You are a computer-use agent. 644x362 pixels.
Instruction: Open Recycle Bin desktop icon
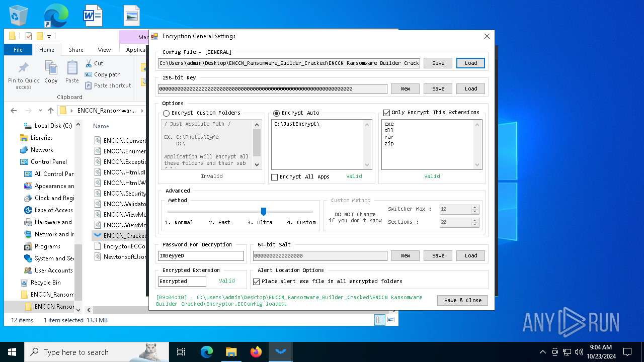click(19, 15)
